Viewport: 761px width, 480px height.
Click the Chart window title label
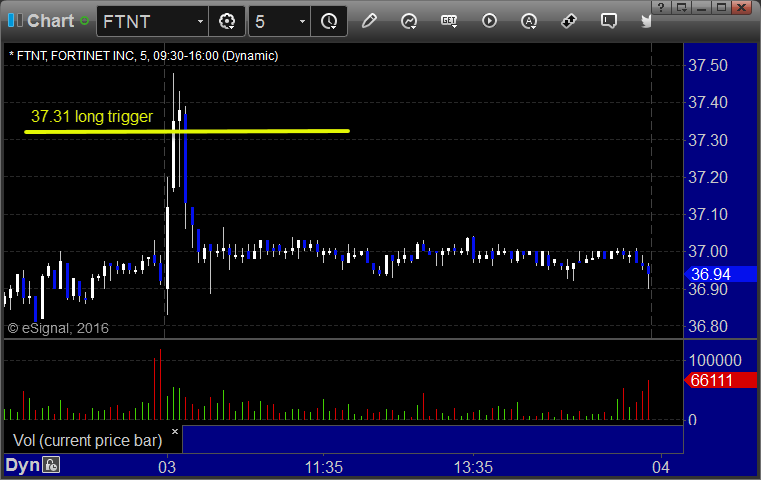tap(50, 21)
